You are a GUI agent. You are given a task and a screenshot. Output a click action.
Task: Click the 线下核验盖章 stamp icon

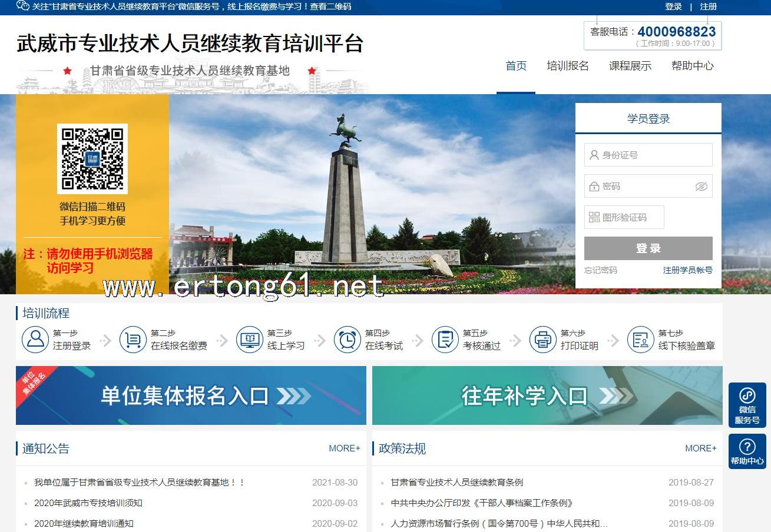[x=641, y=340]
